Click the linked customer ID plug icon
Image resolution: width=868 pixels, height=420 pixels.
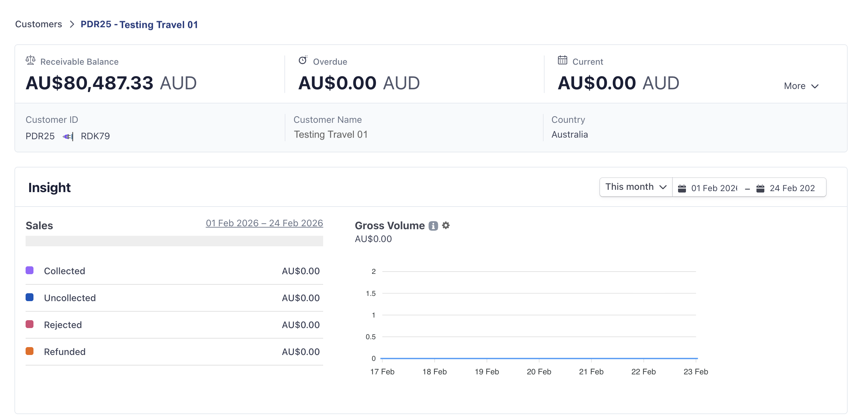[x=68, y=136]
